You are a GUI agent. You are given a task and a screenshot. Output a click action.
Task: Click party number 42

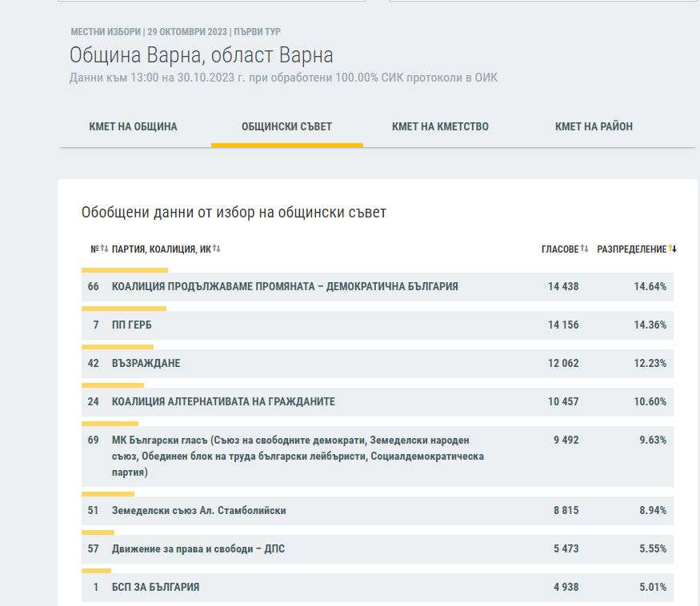pyautogui.click(x=94, y=363)
